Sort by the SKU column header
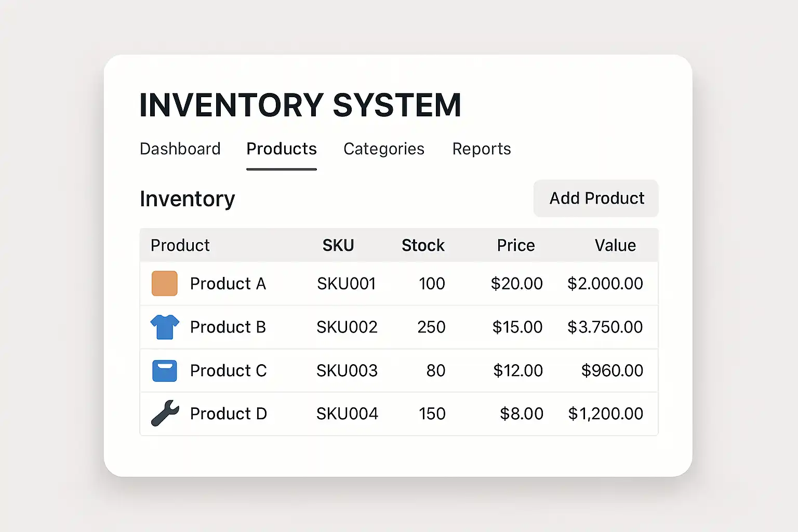The image size is (798, 532). (338, 245)
